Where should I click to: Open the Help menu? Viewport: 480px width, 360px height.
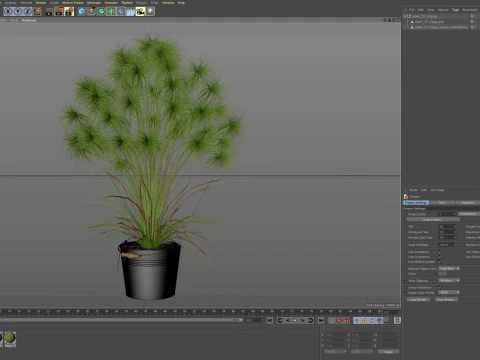click(x=181, y=3)
